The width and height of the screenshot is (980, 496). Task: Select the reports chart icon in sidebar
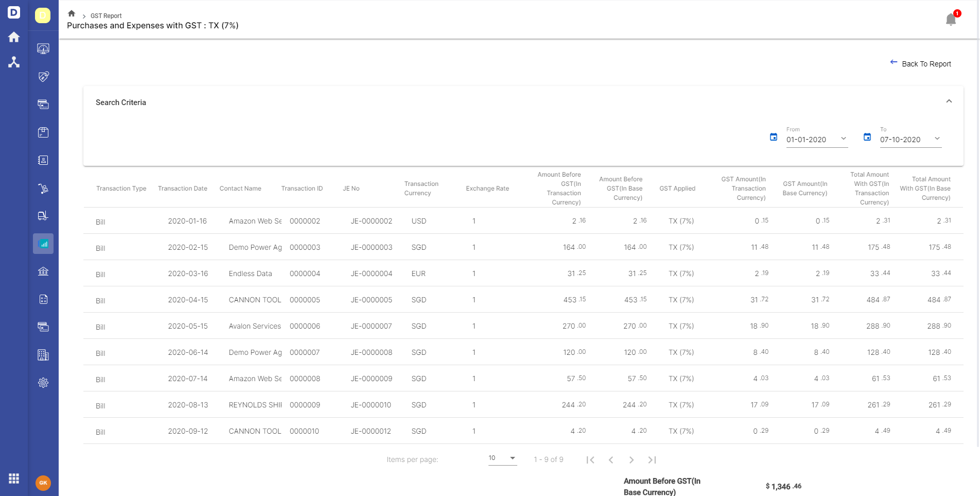tap(43, 244)
